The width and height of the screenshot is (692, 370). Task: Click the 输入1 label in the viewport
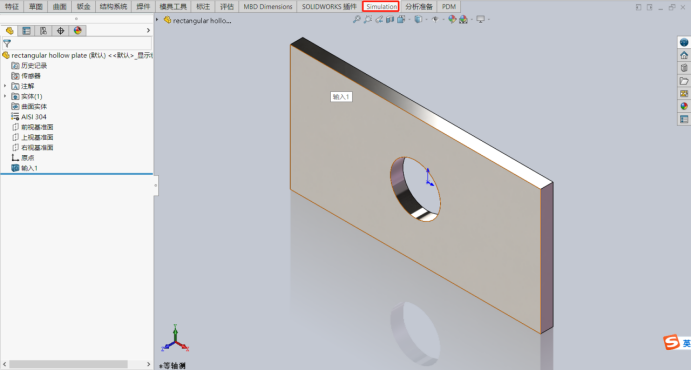[x=341, y=97]
